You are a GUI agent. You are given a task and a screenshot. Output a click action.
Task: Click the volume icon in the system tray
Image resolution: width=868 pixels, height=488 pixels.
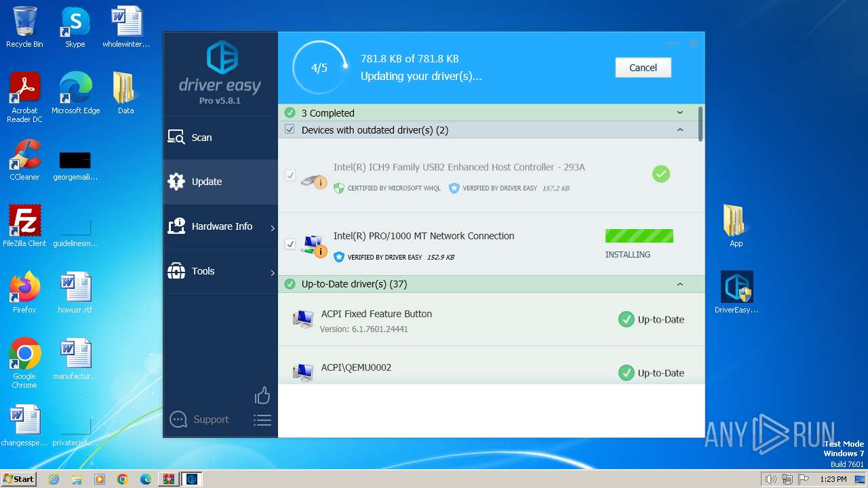point(770,479)
